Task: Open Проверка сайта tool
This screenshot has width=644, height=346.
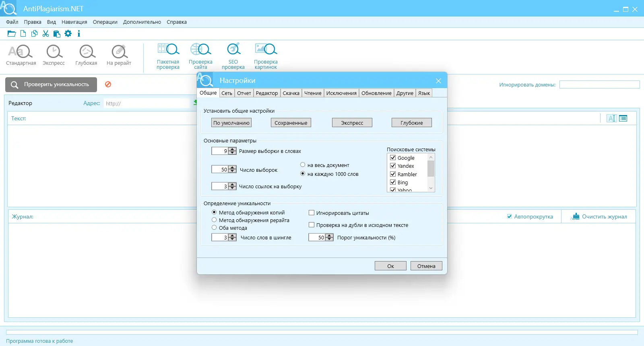Action: coord(200,56)
